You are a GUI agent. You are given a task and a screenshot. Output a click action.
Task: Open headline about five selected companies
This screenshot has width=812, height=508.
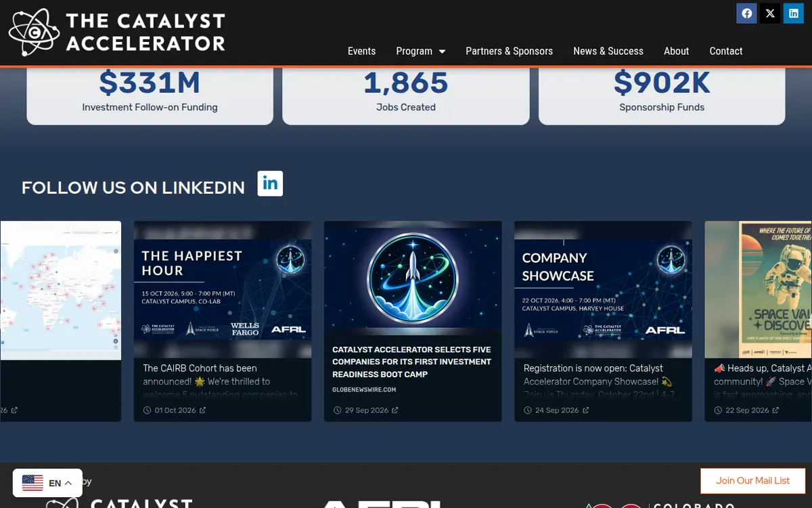411,362
